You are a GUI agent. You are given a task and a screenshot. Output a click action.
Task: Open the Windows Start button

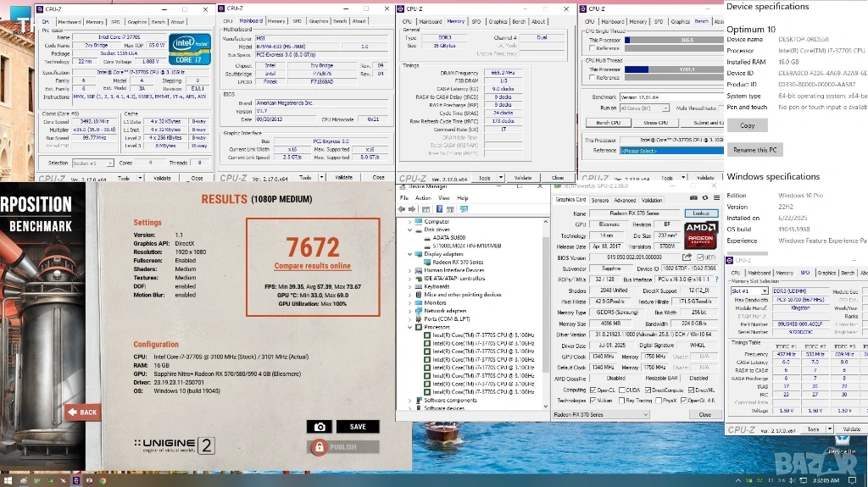8,480
